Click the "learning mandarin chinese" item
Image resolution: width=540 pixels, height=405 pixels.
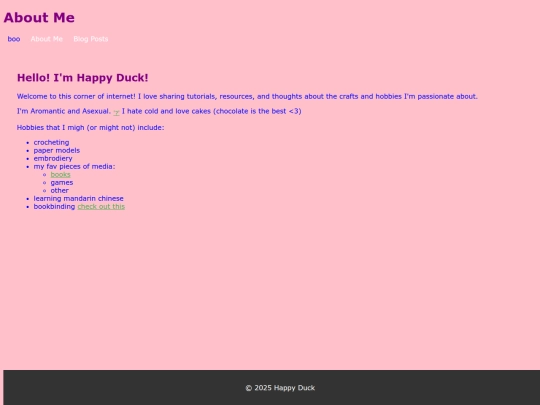point(79,199)
